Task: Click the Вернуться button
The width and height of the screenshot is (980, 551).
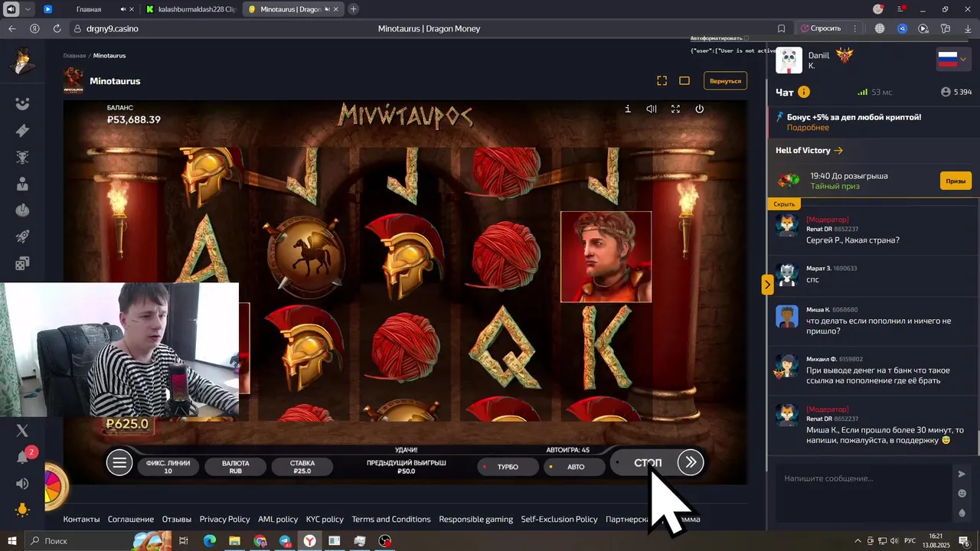Action: [x=725, y=80]
